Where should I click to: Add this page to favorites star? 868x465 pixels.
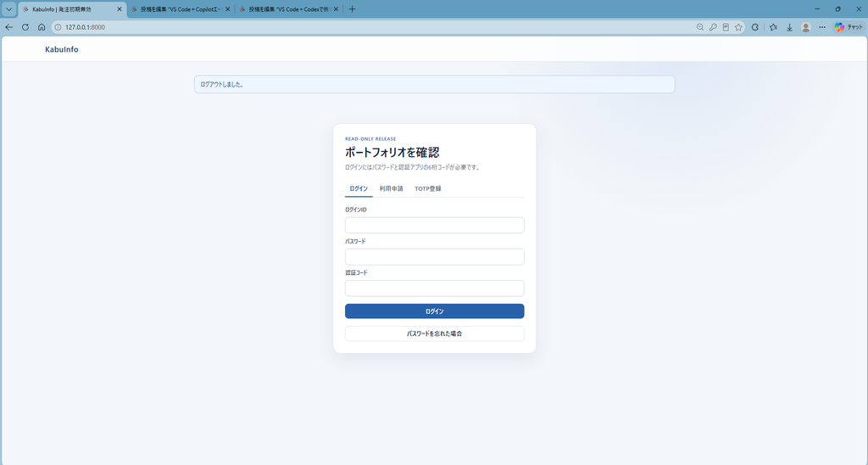[x=738, y=27]
